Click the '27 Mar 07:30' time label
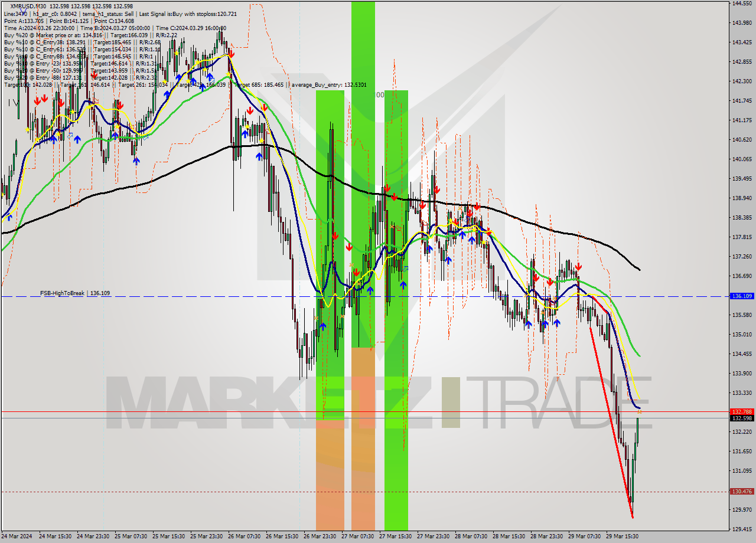 [x=357, y=537]
